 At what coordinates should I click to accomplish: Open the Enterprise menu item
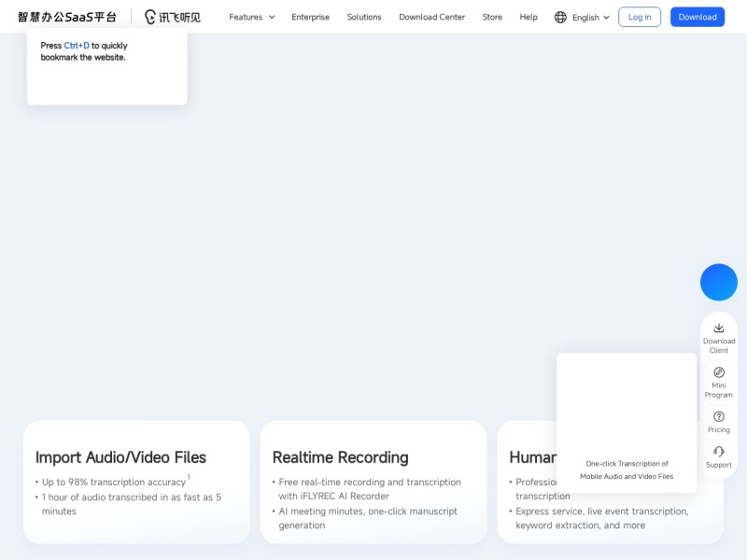click(310, 17)
